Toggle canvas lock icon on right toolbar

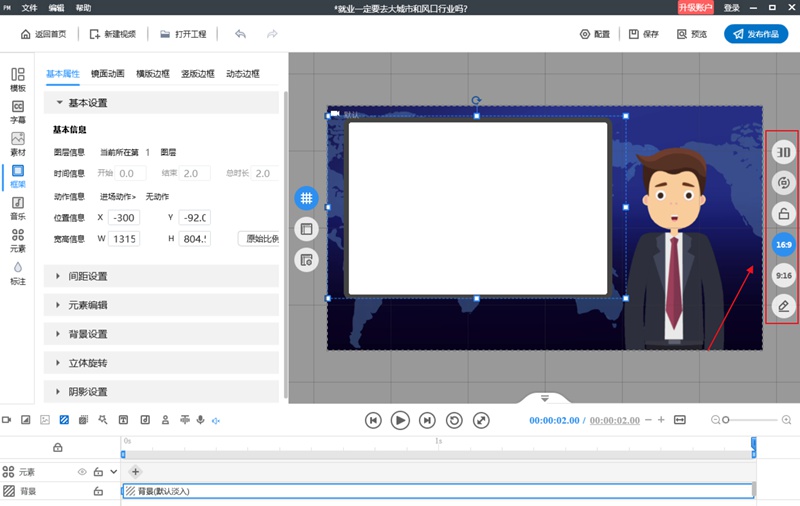[x=783, y=213]
